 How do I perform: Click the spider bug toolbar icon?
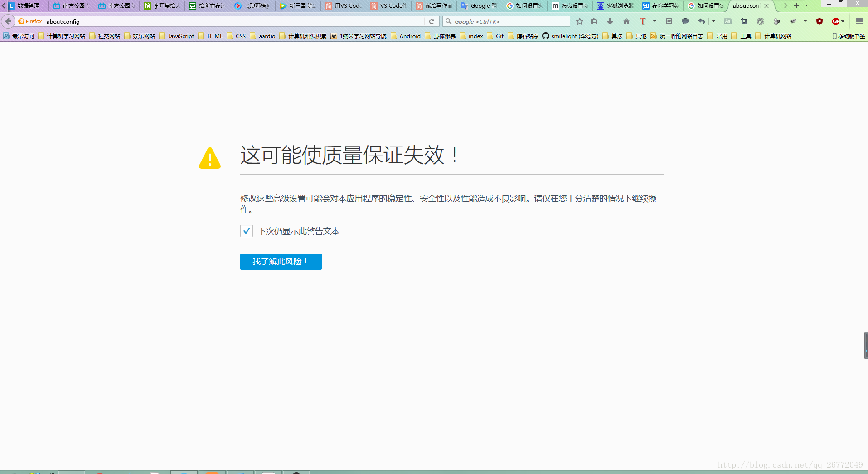point(793,21)
